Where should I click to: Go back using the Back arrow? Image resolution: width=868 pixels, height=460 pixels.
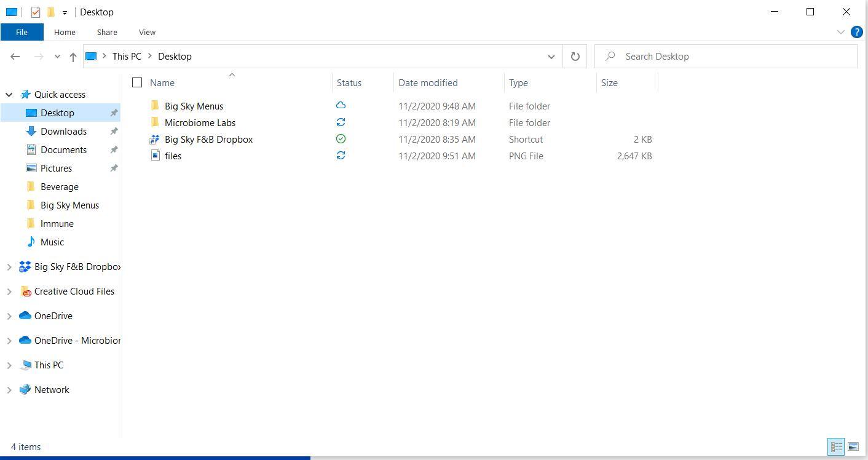(15, 57)
